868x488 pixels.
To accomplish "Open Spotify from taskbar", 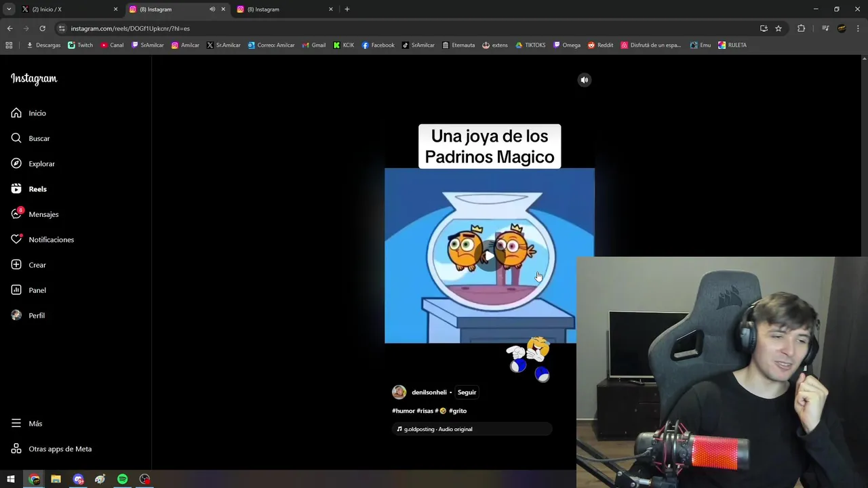I will [x=122, y=479].
